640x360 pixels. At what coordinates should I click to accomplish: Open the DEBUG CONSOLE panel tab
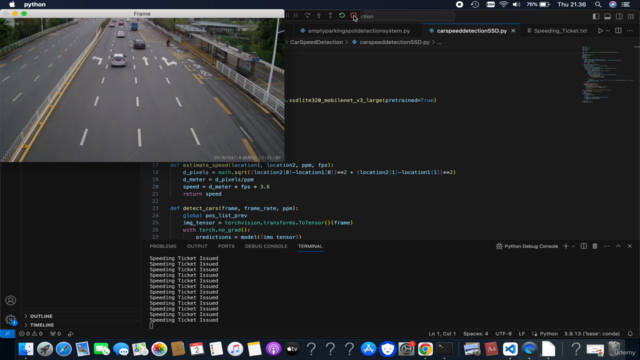(266, 246)
